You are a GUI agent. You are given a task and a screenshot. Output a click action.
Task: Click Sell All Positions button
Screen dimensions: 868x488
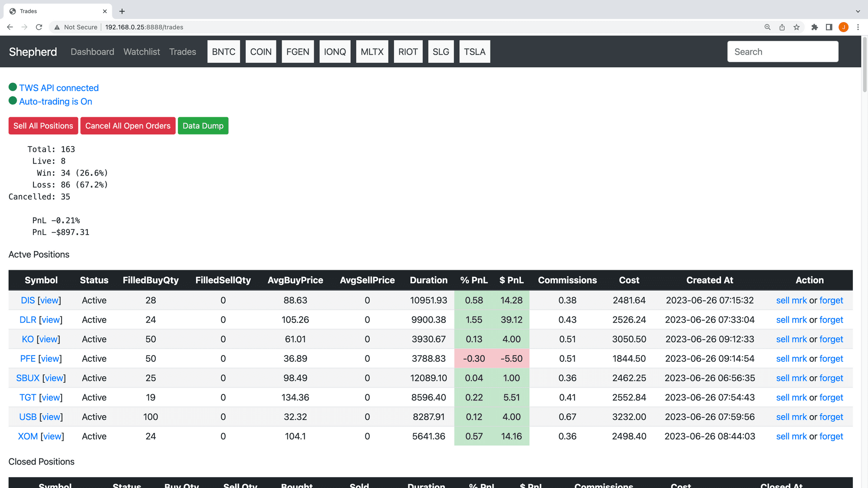(x=43, y=126)
